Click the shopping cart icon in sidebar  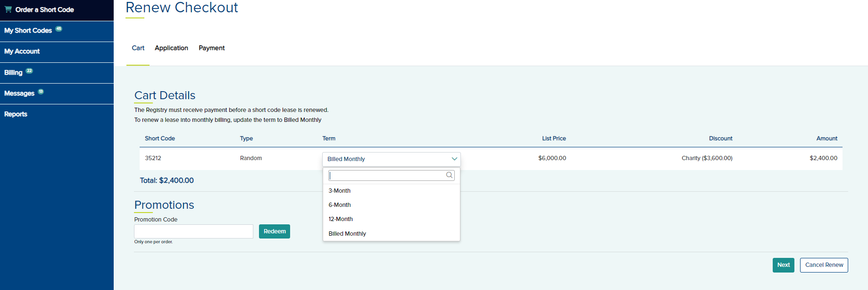(x=8, y=9)
